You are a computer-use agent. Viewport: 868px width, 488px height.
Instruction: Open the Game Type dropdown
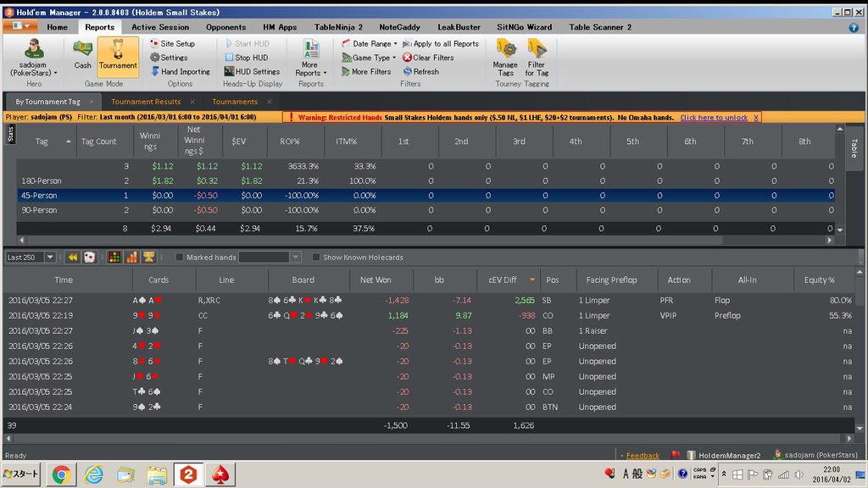(369, 58)
